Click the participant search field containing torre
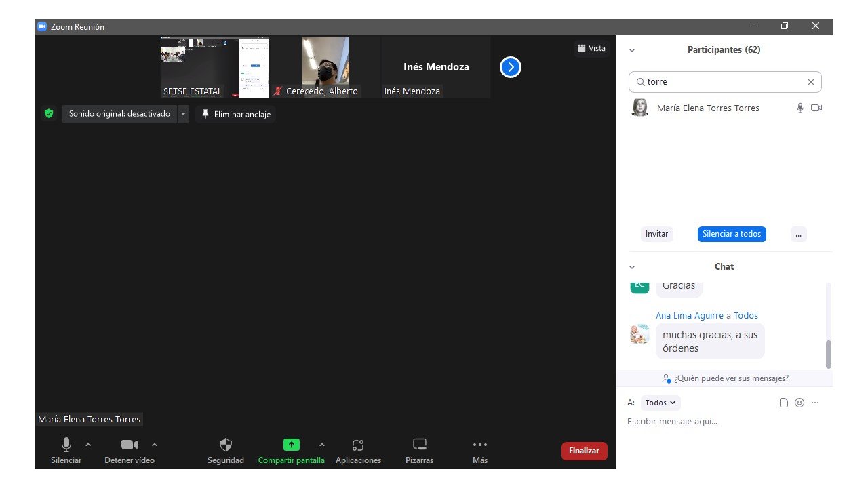 [725, 82]
